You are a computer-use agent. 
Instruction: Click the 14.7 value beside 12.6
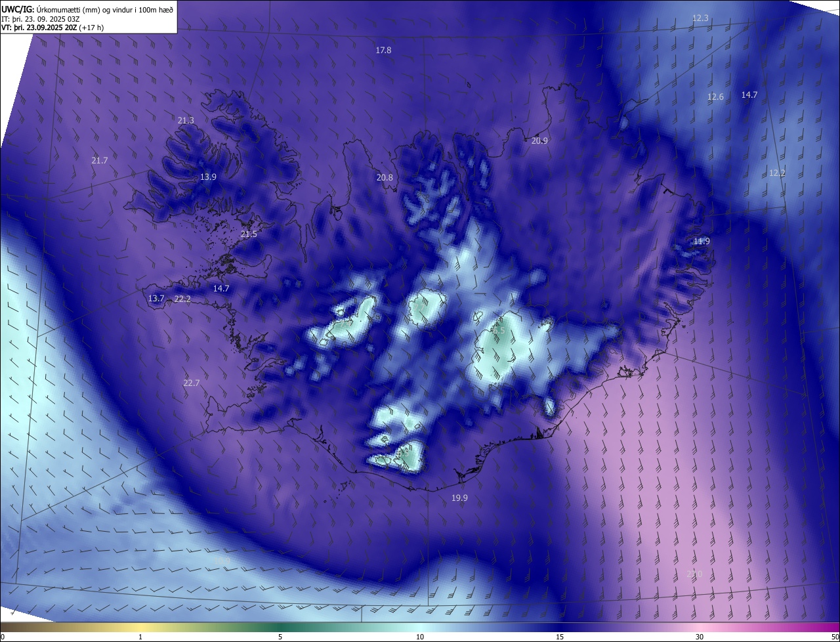click(749, 95)
